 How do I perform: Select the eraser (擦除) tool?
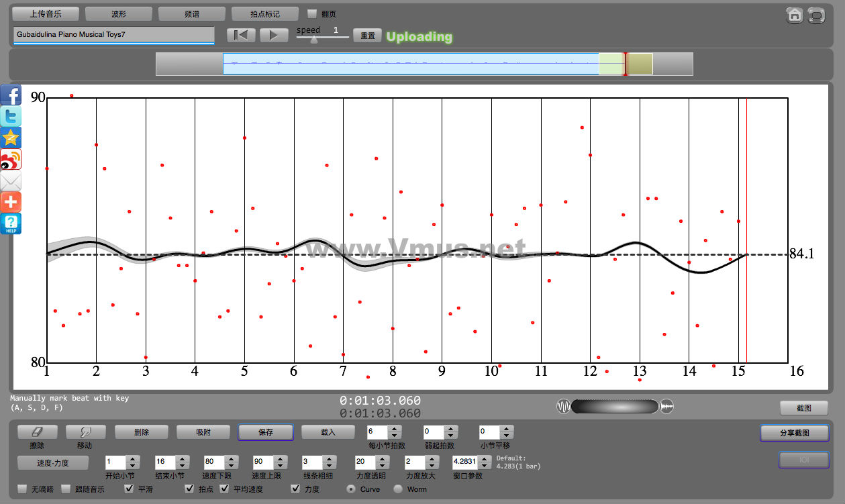point(38,432)
